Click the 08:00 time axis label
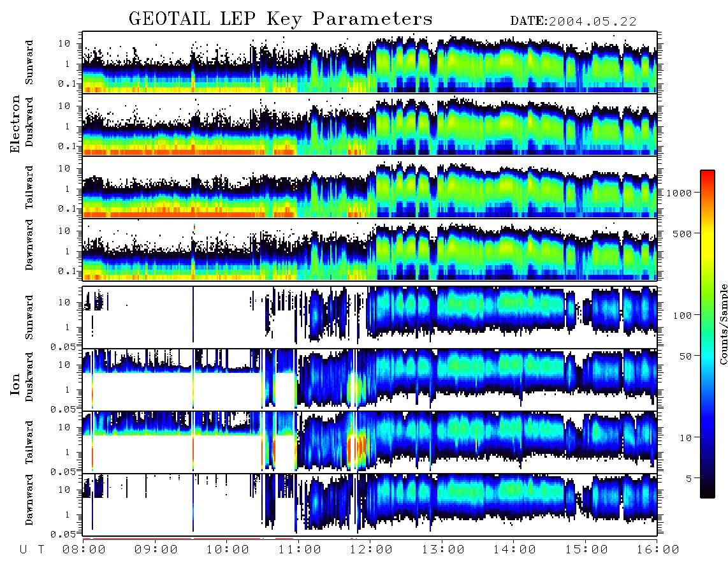The width and height of the screenshot is (728, 561). click(84, 550)
